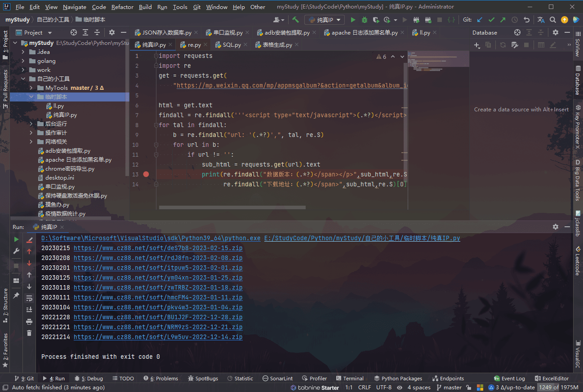This screenshot has width=583, height=392.
Task: Click Expand All icon in Project panel
Action: (x=85, y=32)
